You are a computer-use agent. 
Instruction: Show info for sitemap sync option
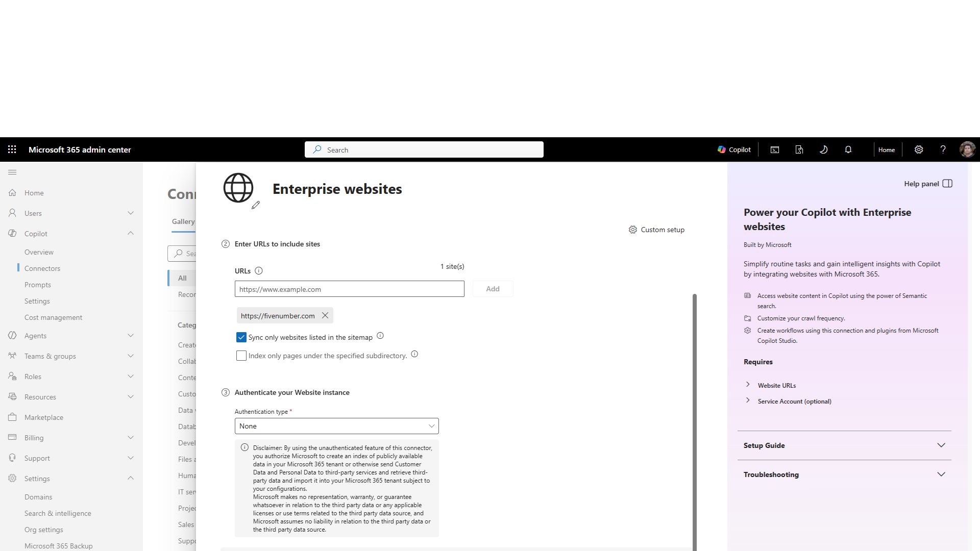pos(380,336)
